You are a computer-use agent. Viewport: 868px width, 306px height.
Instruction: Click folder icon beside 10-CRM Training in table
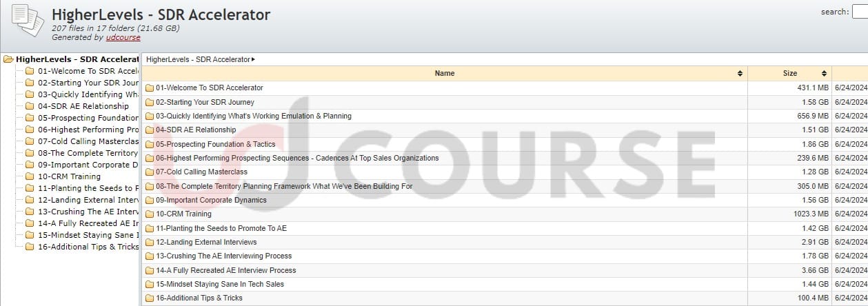(150, 214)
